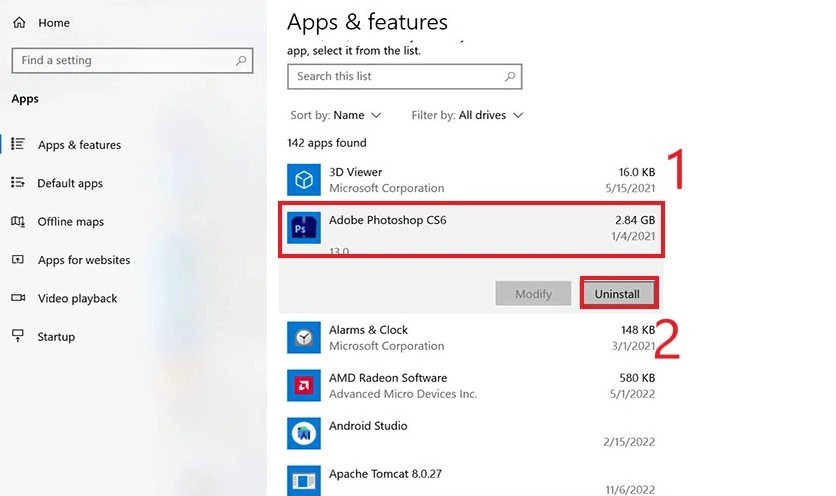
Task: Select Apps for websites
Action: 84,260
